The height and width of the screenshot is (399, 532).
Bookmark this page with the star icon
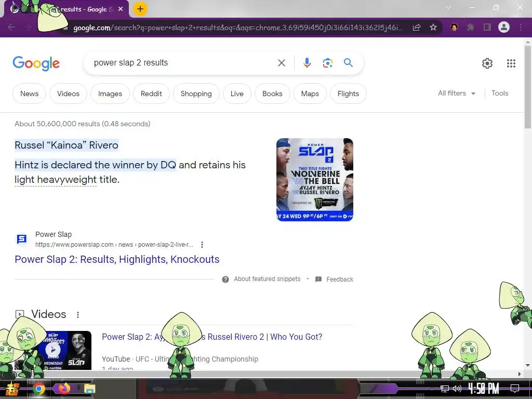tap(433, 27)
